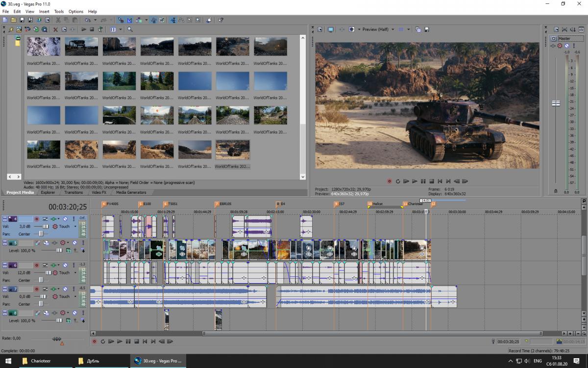This screenshot has width=588, height=368.
Task: Play the timeline from transport bar
Action: [x=120, y=342]
